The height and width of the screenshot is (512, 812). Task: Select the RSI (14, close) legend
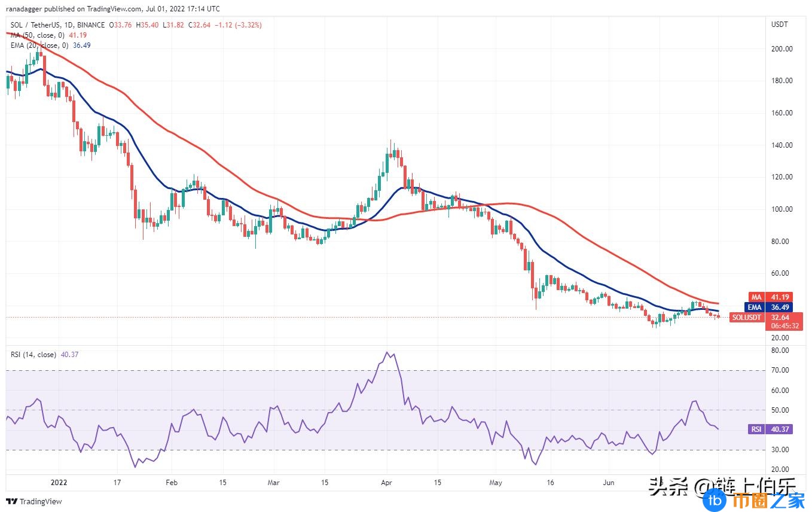click(33, 355)
